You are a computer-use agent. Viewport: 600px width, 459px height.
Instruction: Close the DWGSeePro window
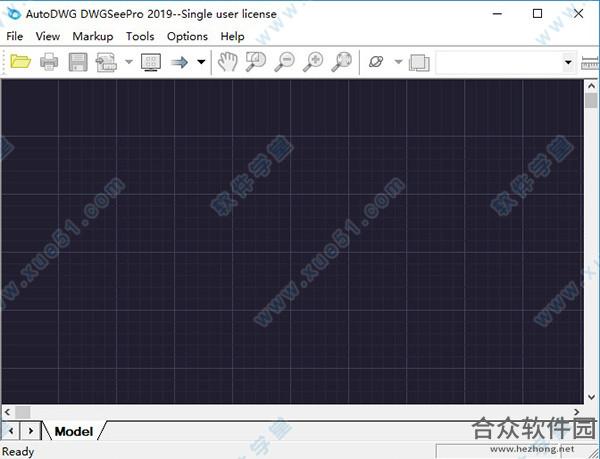pos(579,14)
